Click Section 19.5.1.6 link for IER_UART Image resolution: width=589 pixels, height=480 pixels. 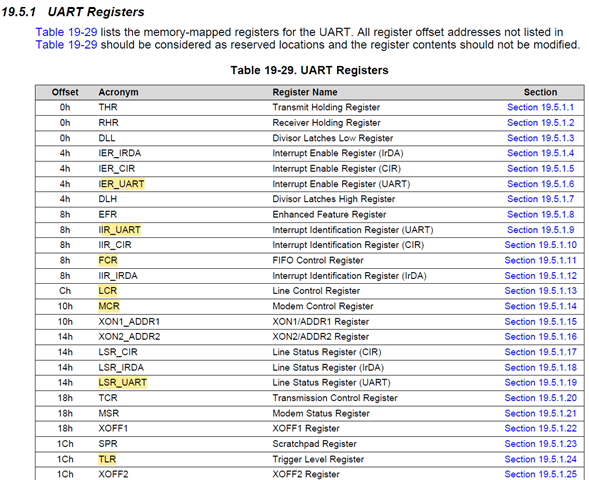(540, 184)
